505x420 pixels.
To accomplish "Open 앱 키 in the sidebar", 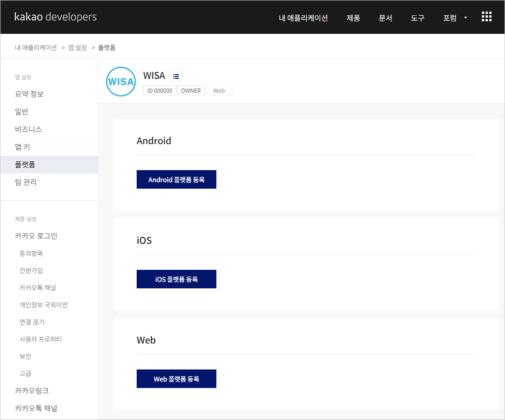I will (22, 147).
